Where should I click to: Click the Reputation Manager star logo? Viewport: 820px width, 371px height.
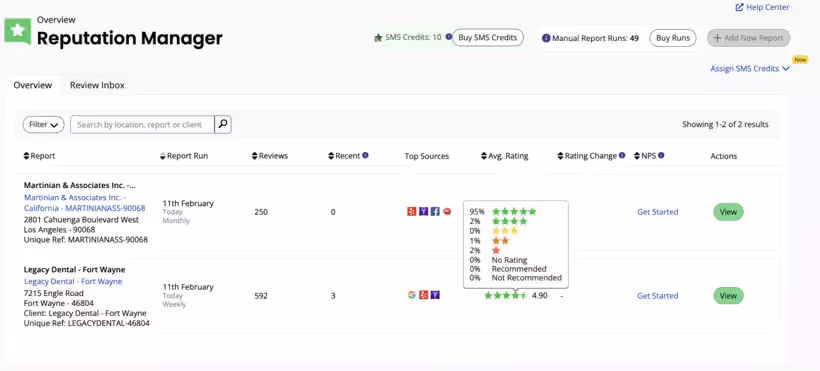18,30
